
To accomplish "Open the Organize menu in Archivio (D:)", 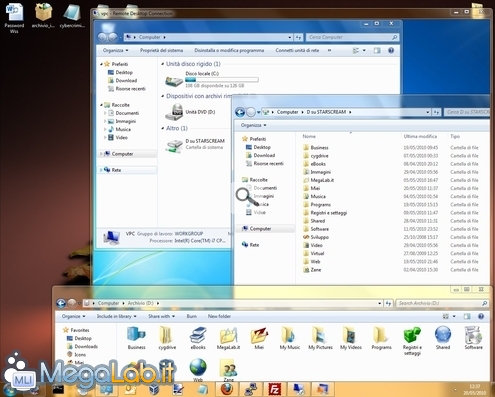I will [73, 316].
